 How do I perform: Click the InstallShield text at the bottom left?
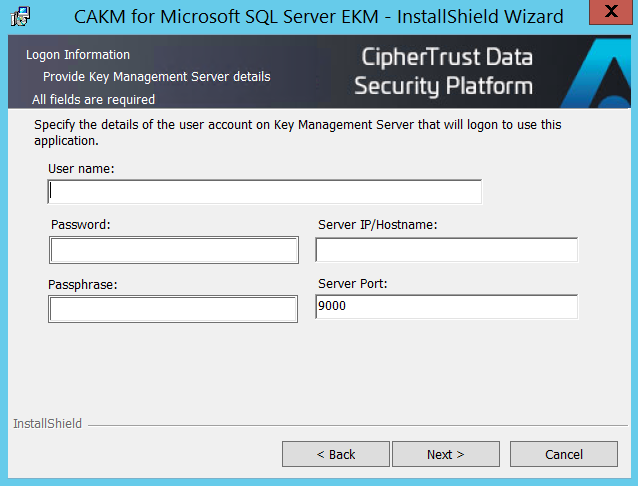(x=47, y=424)
